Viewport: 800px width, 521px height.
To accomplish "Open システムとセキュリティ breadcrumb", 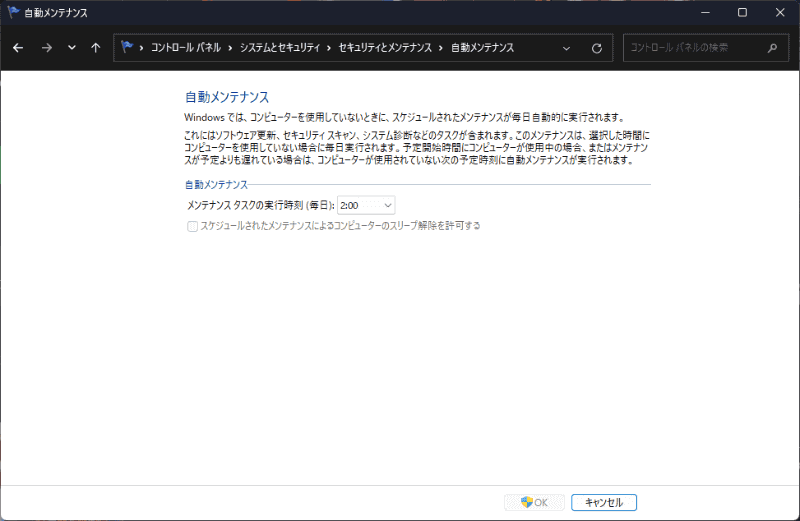I will point(280,48).
